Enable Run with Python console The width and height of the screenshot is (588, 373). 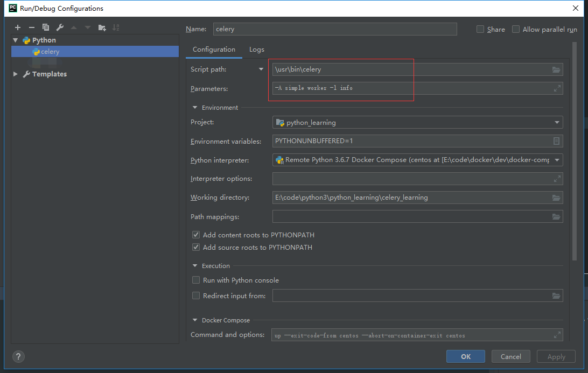(x=197, y=280)
